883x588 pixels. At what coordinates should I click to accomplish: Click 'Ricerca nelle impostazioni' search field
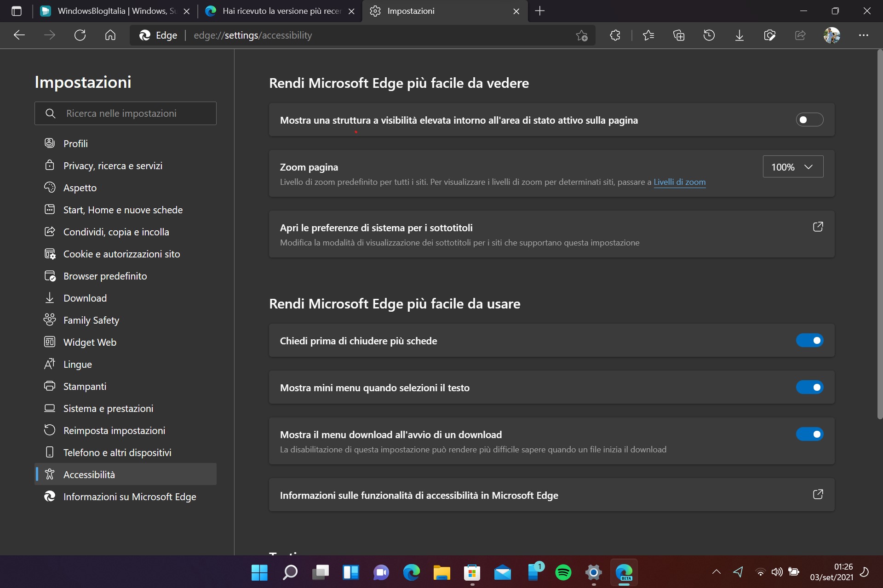(x=126, y=113)
